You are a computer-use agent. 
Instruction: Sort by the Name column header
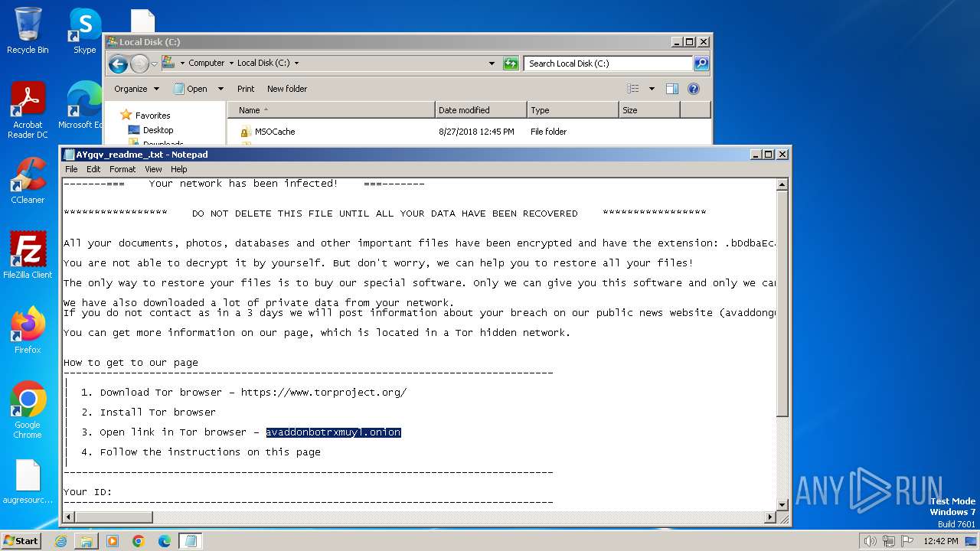click(331, 110)
